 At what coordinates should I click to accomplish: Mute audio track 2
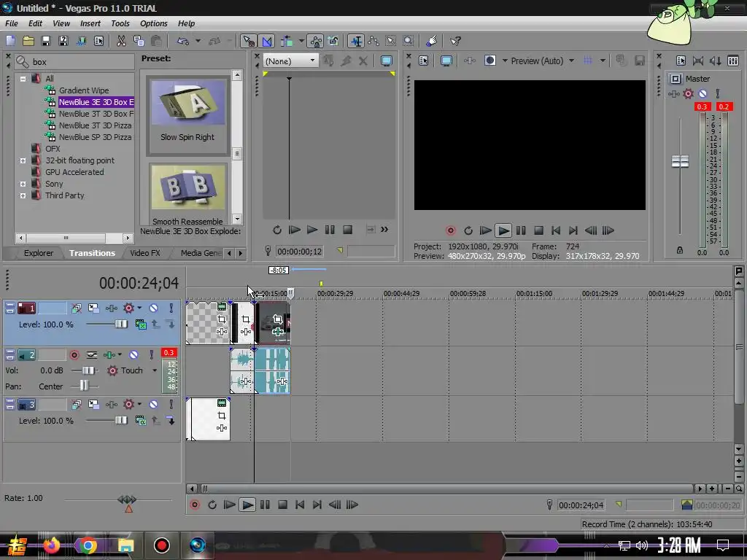click(134, 355)
